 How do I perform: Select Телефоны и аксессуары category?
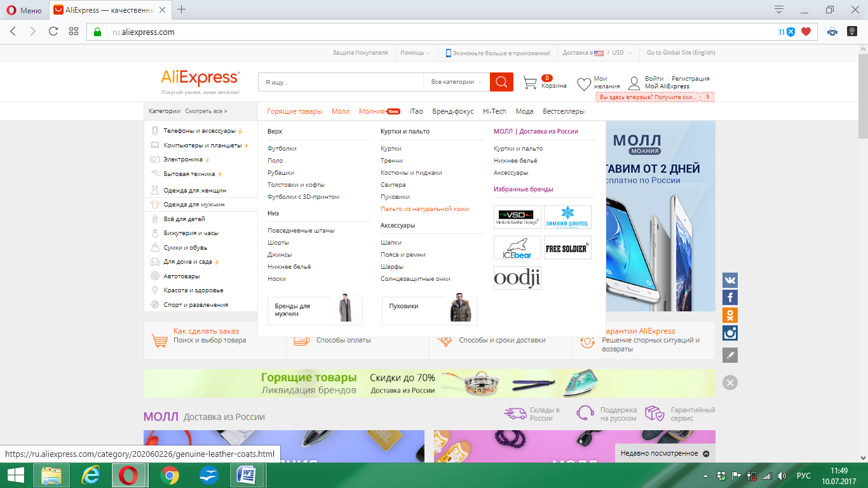pyautogui.click(x=201, y=131)
